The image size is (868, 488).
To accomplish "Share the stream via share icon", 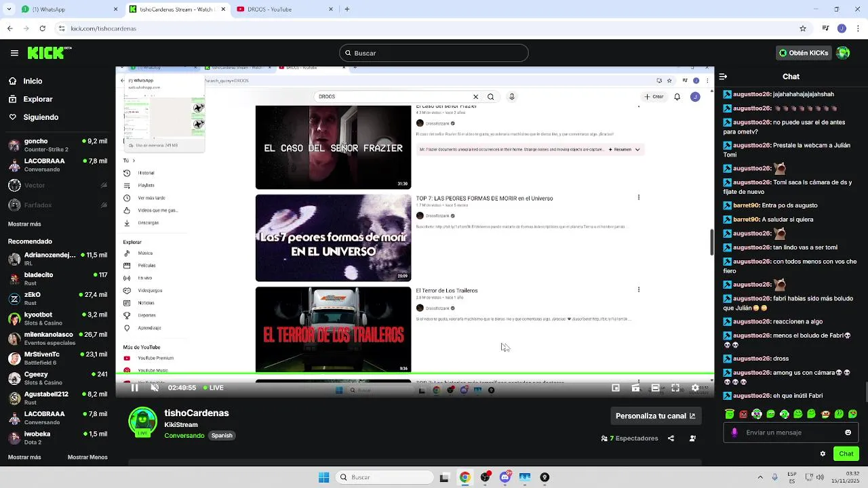I will pos(671,439).
